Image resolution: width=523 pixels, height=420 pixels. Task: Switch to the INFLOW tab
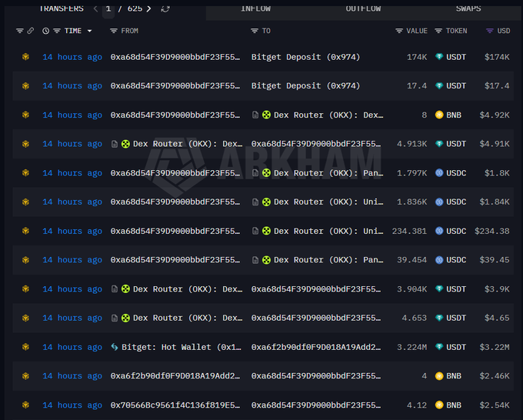(255, 8)
